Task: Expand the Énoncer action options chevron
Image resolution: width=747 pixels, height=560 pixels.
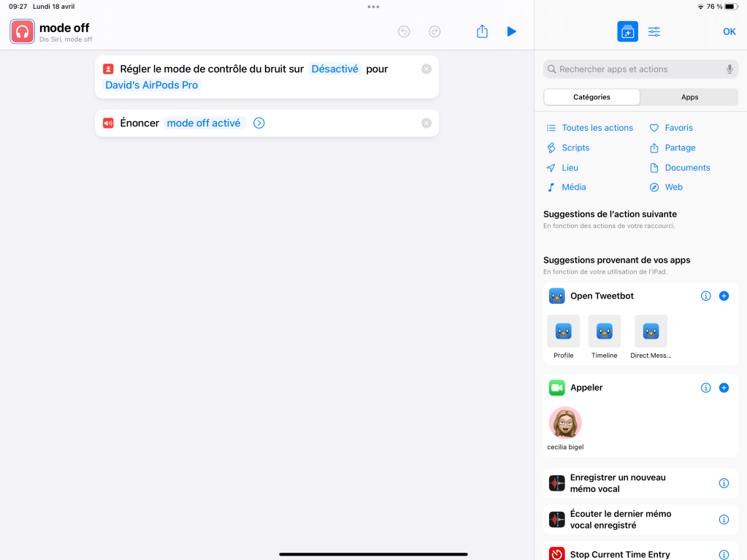Action: [x=259, y=123]
